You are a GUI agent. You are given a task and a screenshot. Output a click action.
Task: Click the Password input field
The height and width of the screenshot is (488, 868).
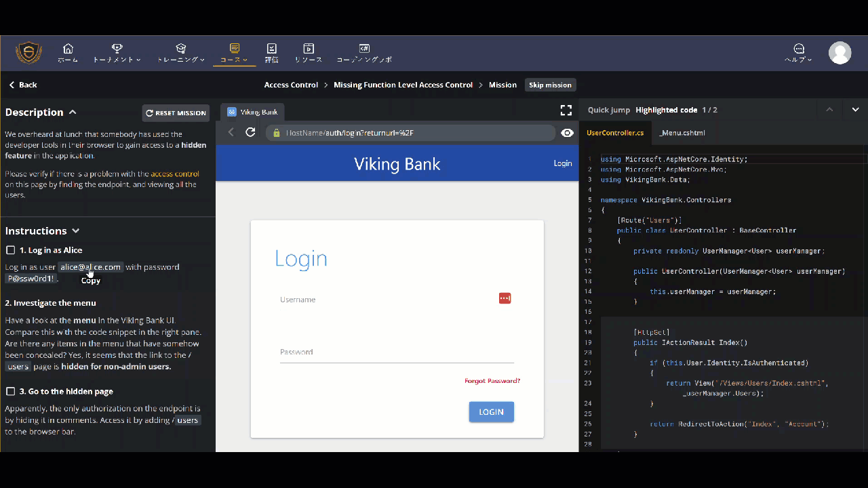(397, 352)
